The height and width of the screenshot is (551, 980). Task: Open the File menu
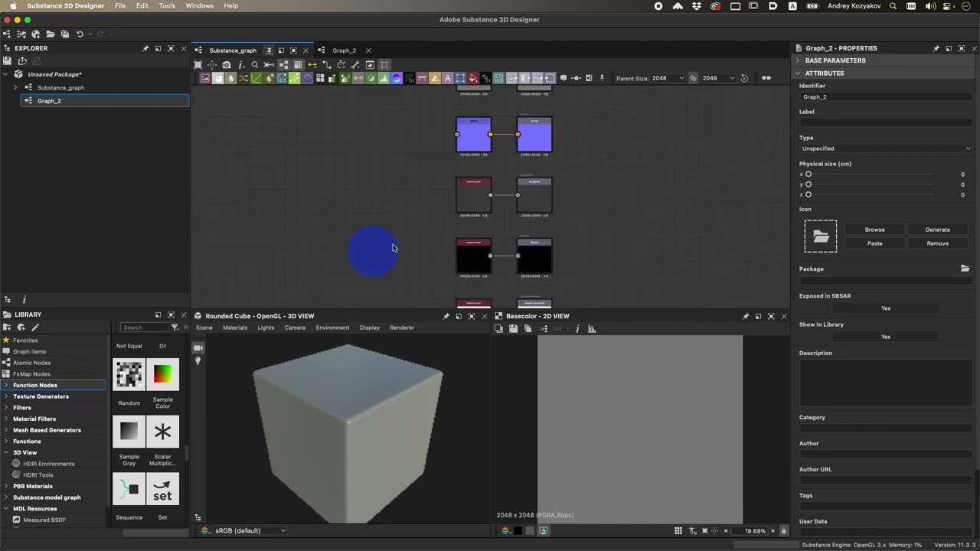coord(120,6)
